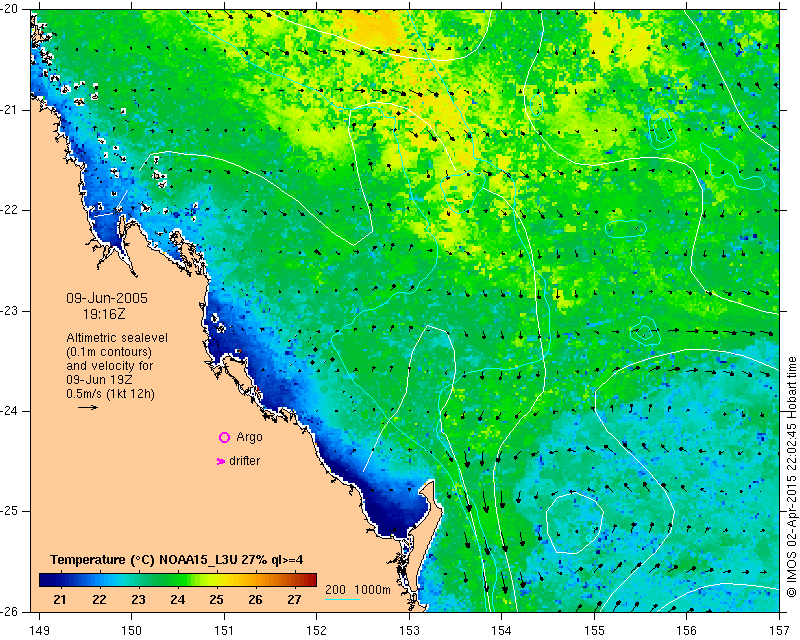Click the 24 value on color scale

click(x=177, y=599)
